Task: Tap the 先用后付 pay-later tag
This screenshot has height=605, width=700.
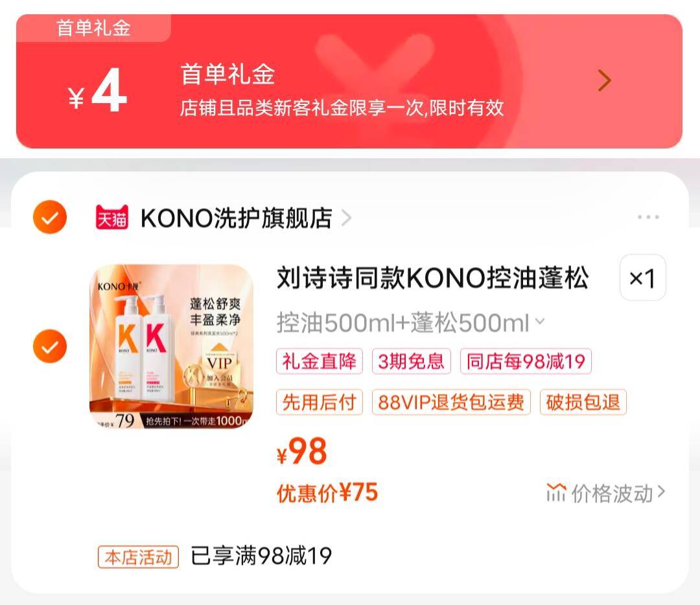Action: tap(320, 402)
